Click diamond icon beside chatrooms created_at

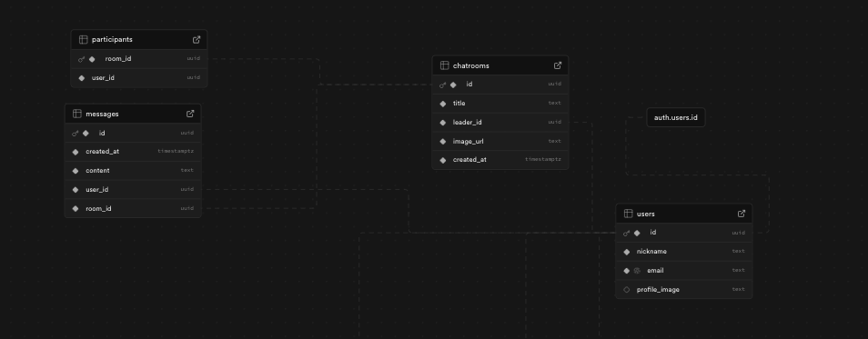[x=443, y=160]
